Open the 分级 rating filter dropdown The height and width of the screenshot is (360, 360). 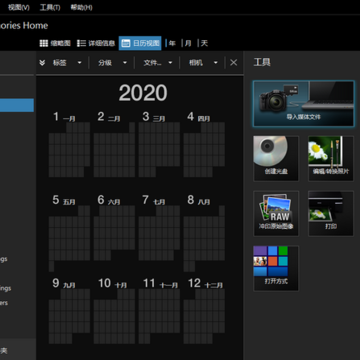[x=112, y=63]
